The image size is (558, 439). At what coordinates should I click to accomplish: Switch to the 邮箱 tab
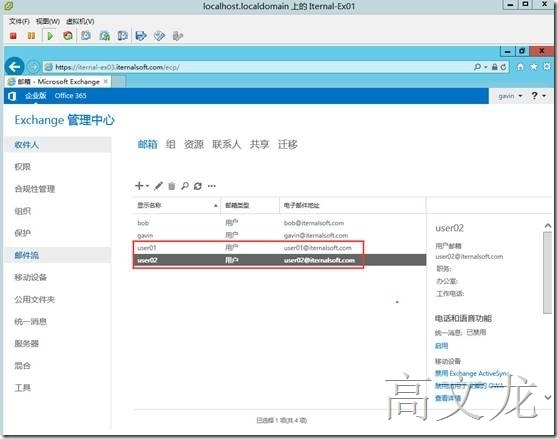147,144
